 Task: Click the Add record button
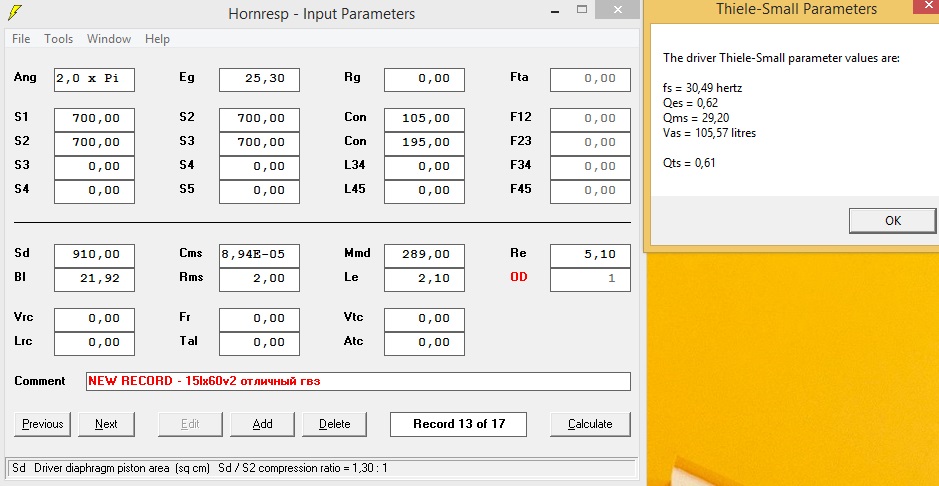tap(262, 424)
